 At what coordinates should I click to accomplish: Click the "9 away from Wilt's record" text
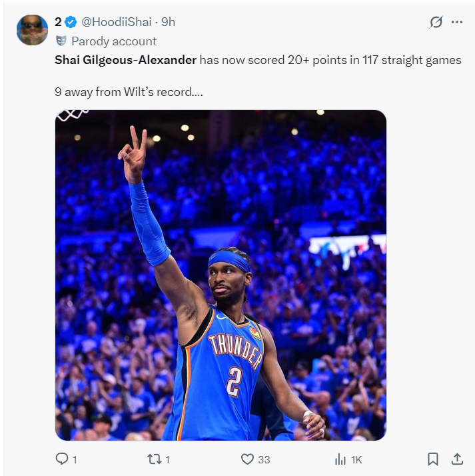(x=129, y=91)
